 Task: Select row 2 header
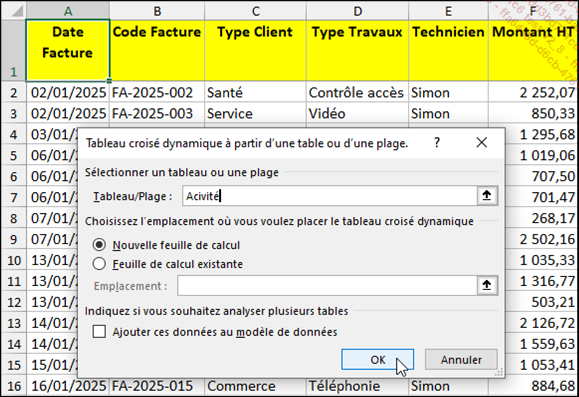(x=13, y=92)
